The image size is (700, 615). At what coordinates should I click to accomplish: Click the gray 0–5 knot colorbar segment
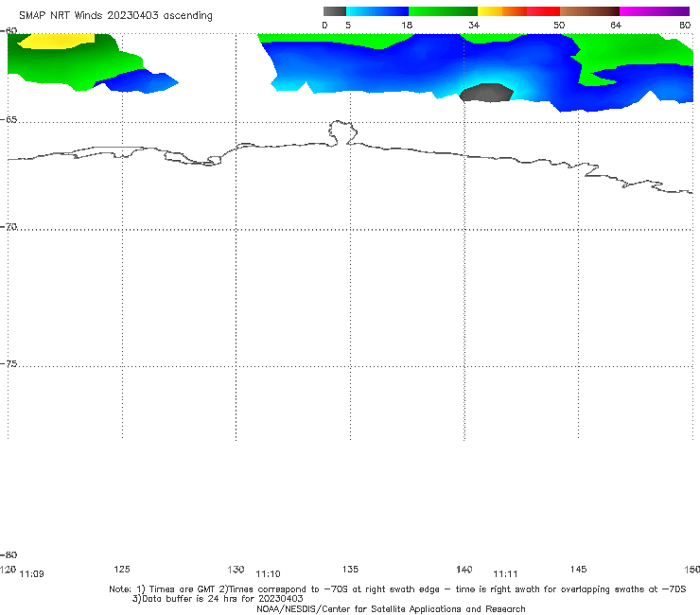point(334,11)
